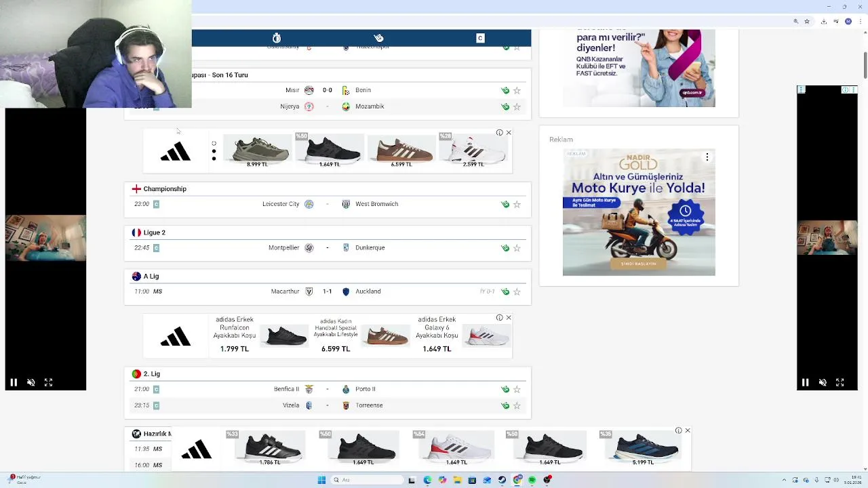Viewport: 868px width, 488px height.
Task: Expand left side video to fullscreen
Action: tap(48, 382)
